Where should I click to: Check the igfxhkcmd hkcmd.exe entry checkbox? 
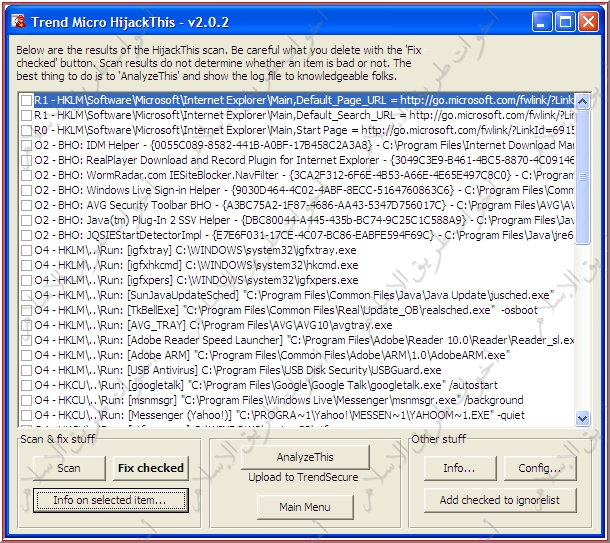coord(26,265)
